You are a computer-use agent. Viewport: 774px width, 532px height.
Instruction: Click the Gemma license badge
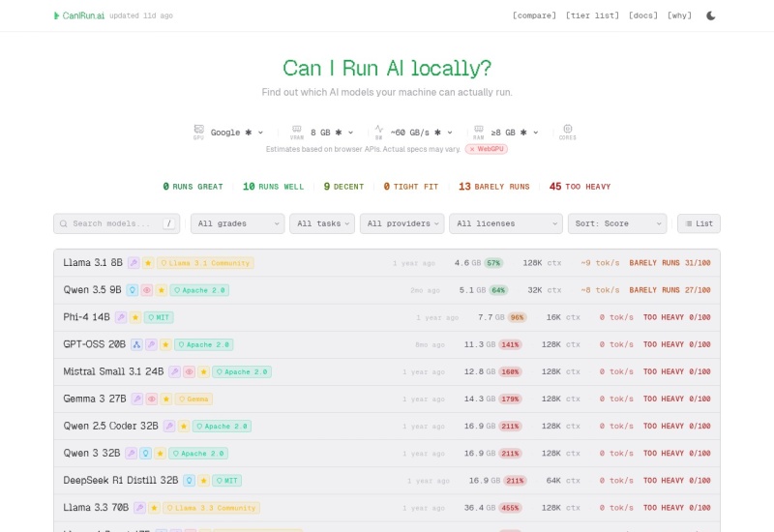tap(193, 399)
